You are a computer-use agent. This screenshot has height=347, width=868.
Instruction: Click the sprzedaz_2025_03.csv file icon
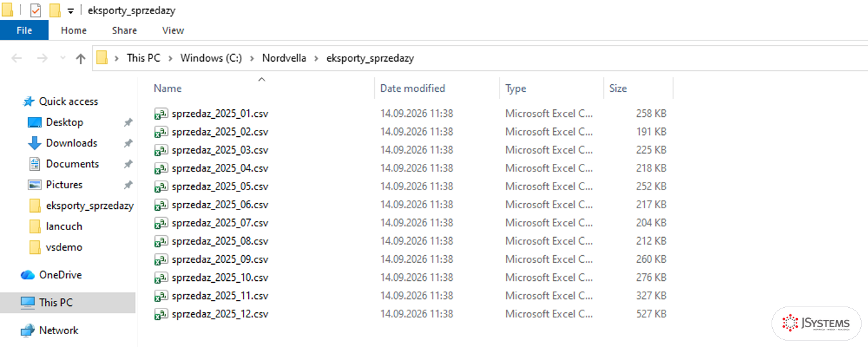[x=161, y=150]
